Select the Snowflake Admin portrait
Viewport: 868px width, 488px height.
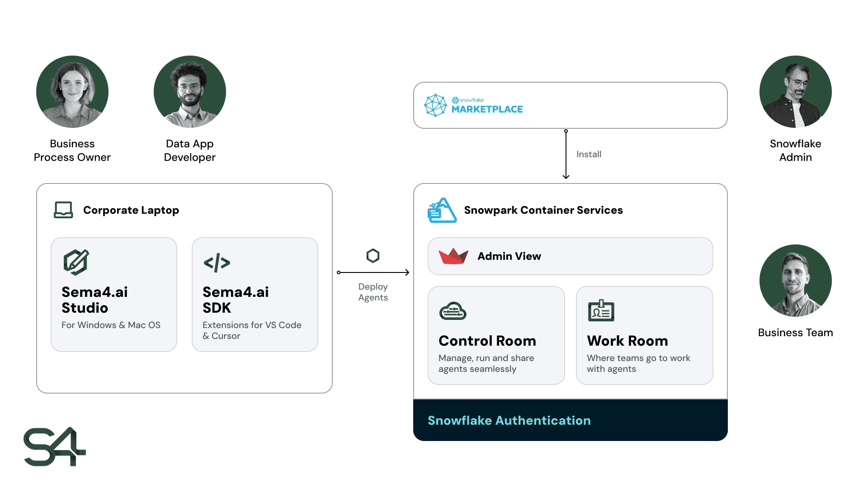796,92
